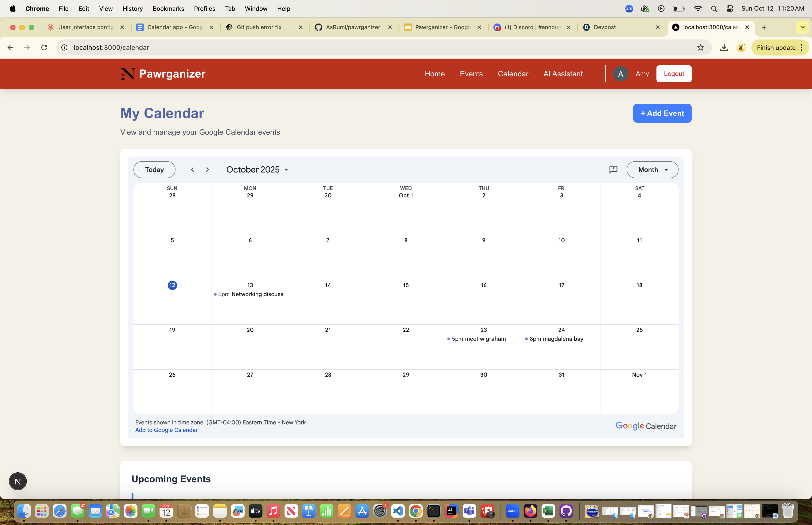The height and width of the screenshot is (525, 812).
Task: Click the previous month arrow
Action: (x=192, y=169)
